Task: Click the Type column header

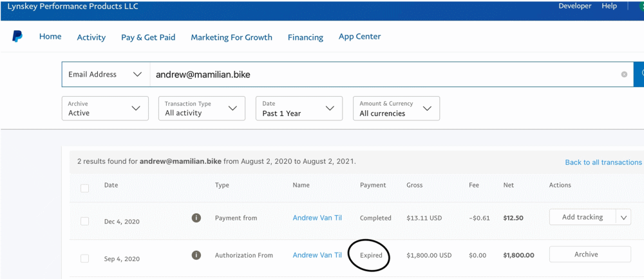Action: coord(222,186)
